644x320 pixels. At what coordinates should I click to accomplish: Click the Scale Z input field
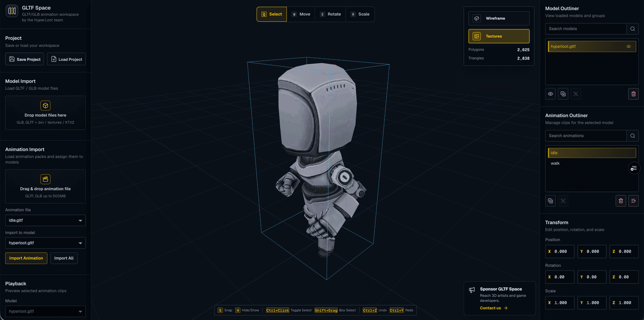[624, 302]
